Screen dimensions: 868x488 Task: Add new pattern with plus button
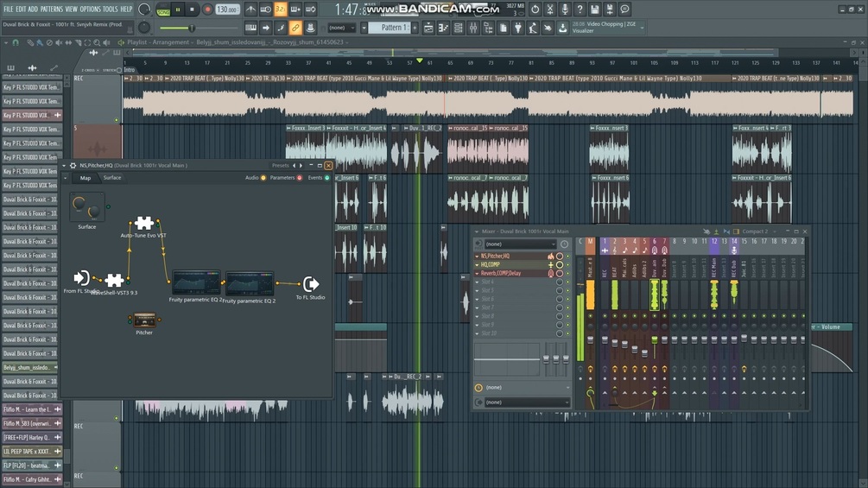[415, 28]
